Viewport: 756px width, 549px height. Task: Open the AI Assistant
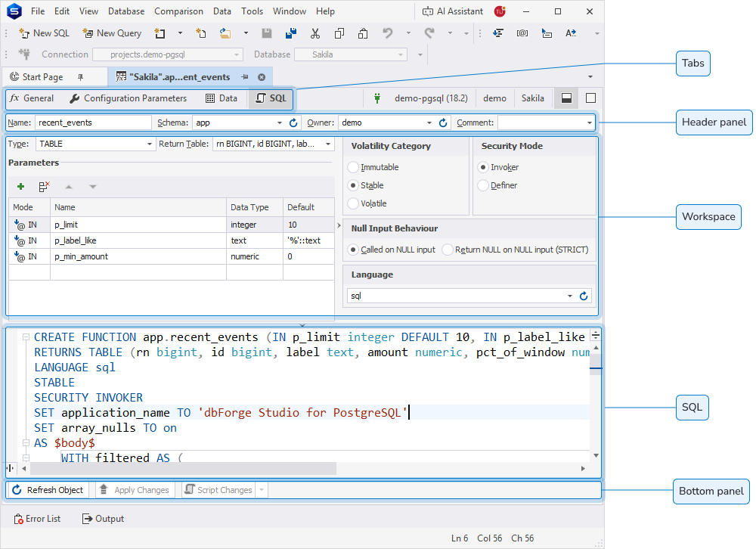pyautogui.click(x=453, y=11)
